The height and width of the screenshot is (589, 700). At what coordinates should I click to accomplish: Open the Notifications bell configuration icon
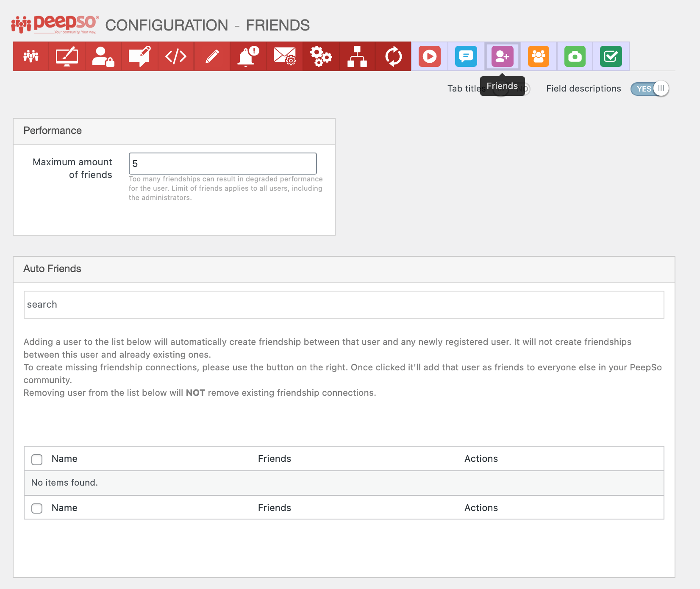(x=248, y=56)
